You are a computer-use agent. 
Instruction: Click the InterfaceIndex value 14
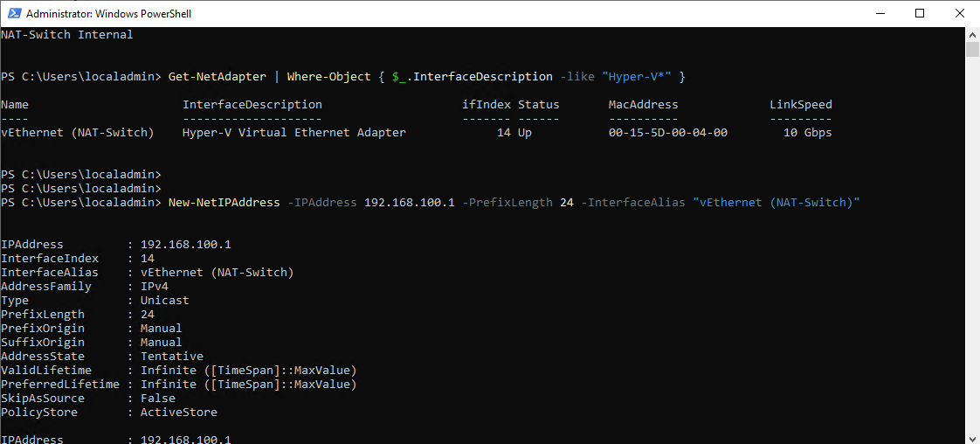(148, 258)
